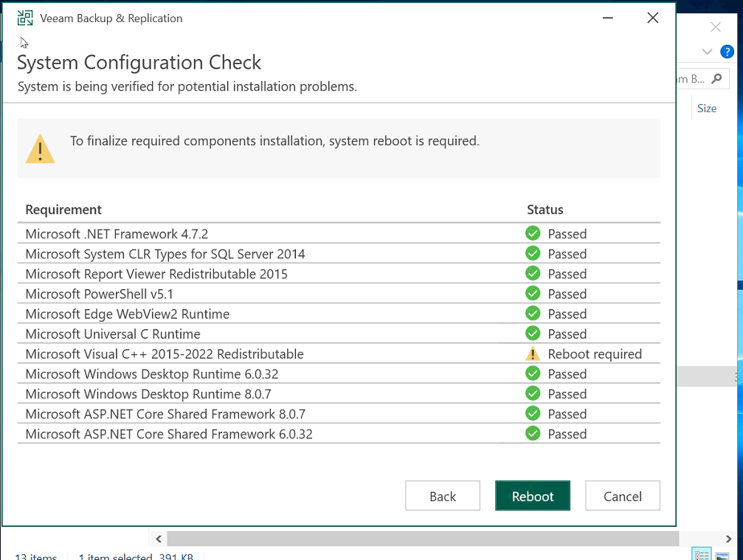Click the 'System Configuration Check' heading
This screenshot has width=743, height=560.
pyautogui.click(x=139, y=63)
